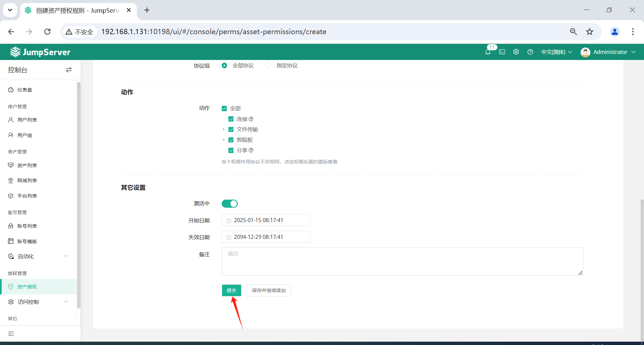Click into the 备注 textarea
Screen dimensions: 644x345
click(402, 262)
